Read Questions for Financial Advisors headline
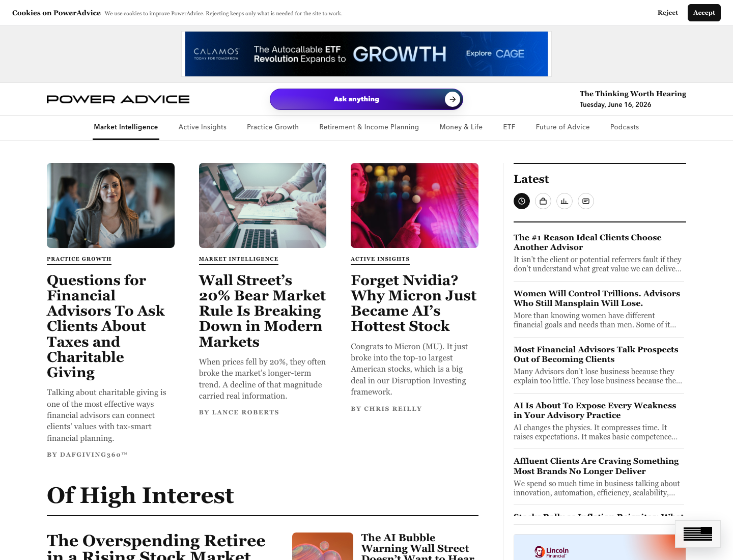This screenshot has height=560, width=733. pos(106,326)
